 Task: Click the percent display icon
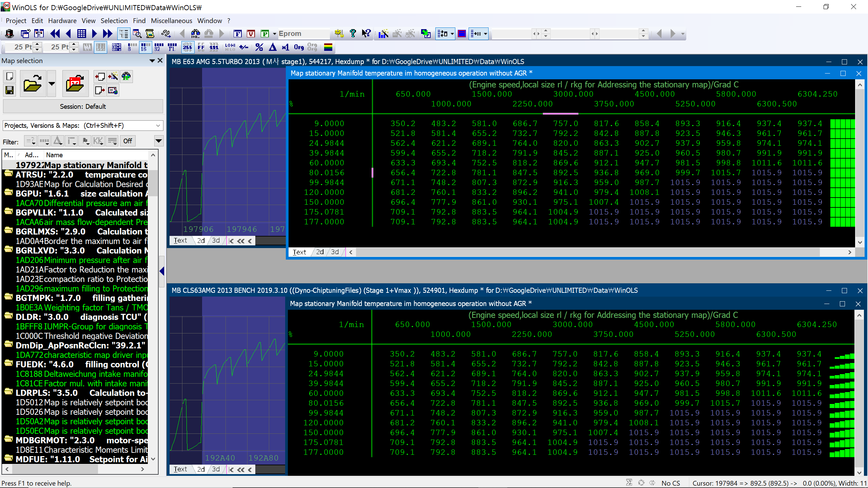click(x=259, y=47)
